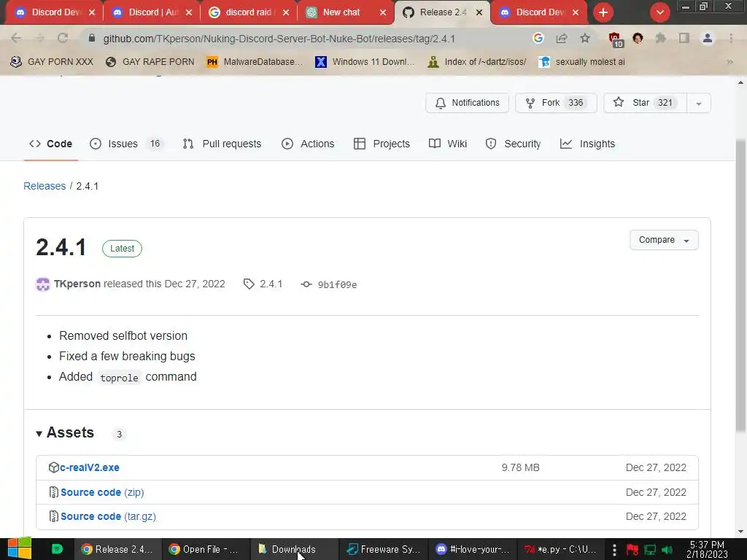
Task: Open the Chrome profile icon
Action: 708,38
